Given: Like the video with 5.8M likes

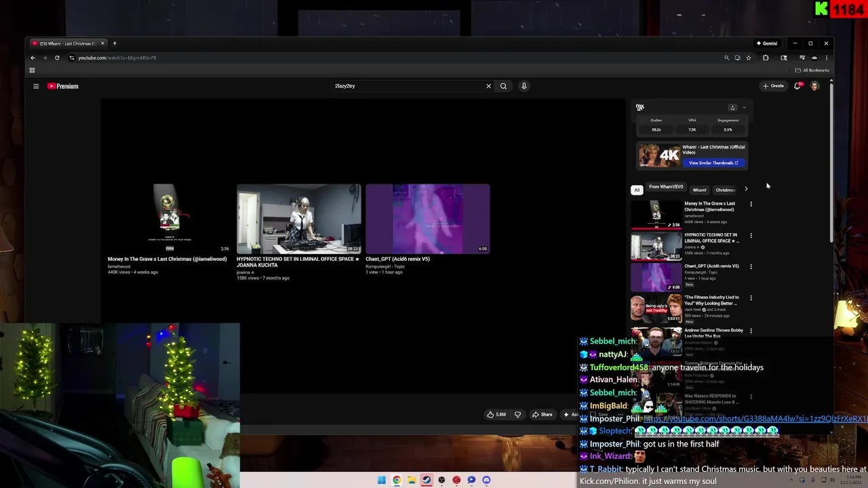Looking at the screenshot, I should (x=496, y=414).
